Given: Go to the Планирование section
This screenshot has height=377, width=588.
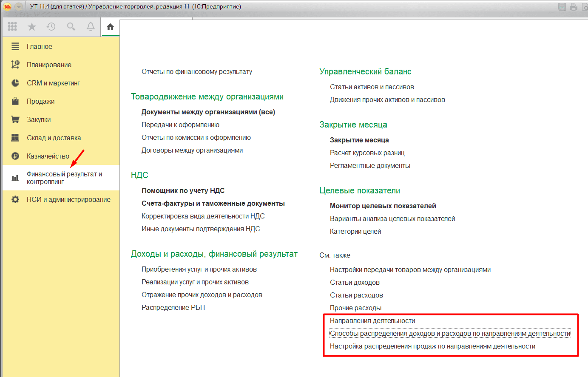Looking at the screenshot, I should pyautogui.click(x=49, y=65).
